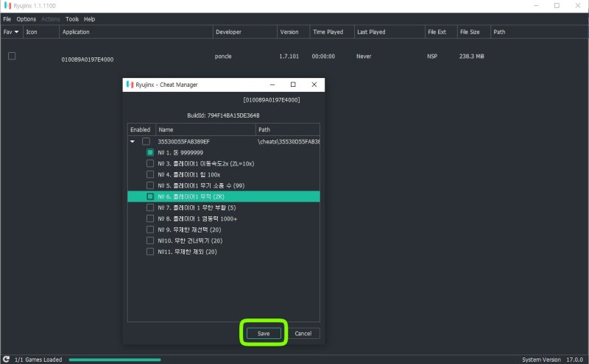
Task: Open the Fav column dropdown arrow
Action: tap(16, 32)
